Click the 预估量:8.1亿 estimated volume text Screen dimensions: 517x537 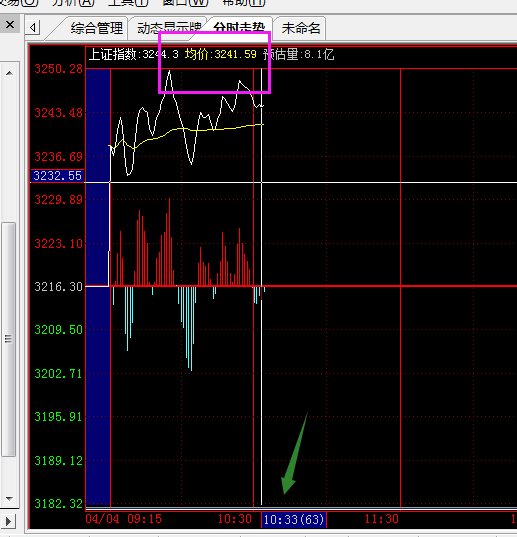[x=299, y=54]
